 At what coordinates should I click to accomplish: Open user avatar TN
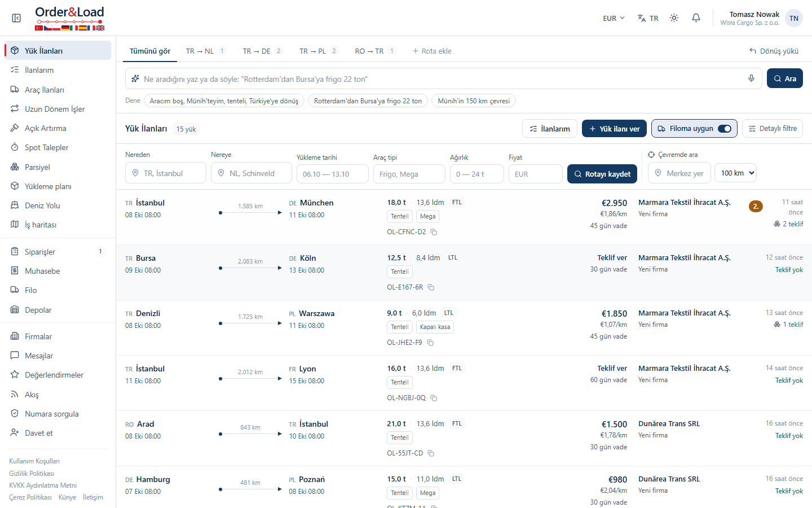(794, 18)
